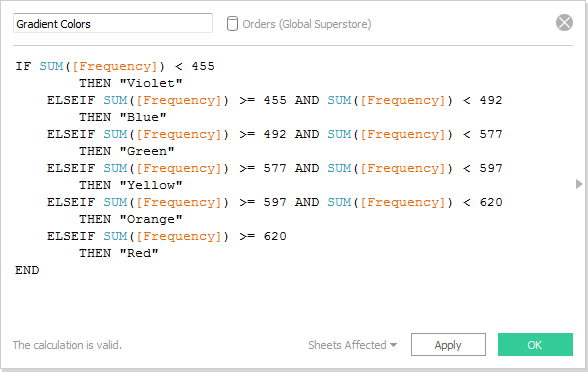Click the Gradient Colors name field

113,23
